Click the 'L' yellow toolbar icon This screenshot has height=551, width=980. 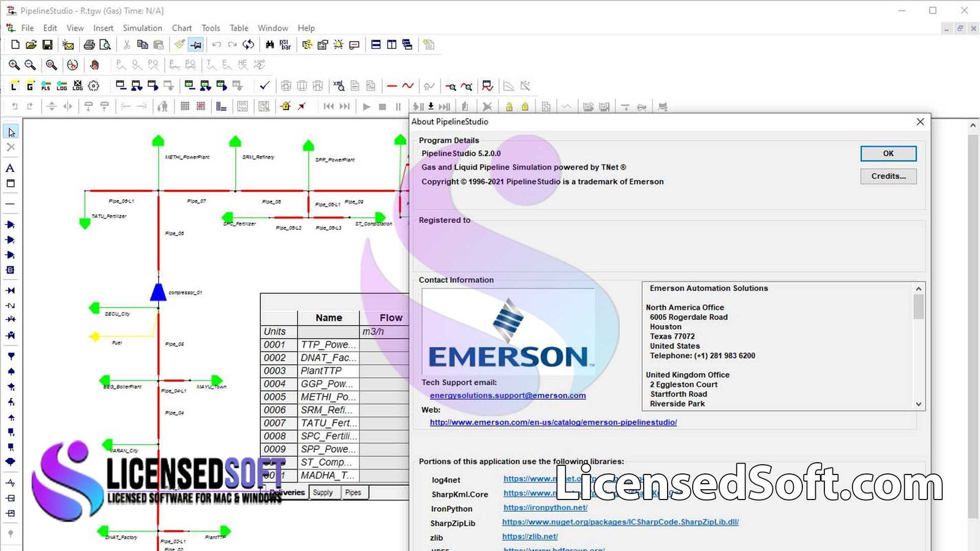coord(14,86)
